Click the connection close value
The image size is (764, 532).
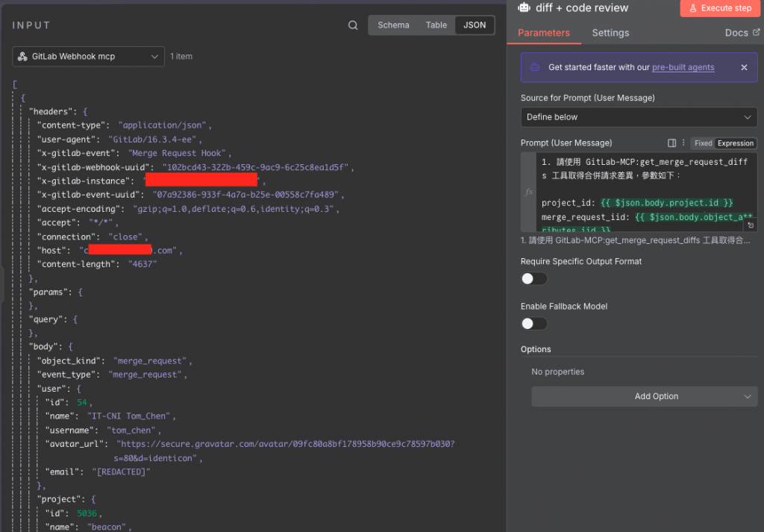point(125,237)
